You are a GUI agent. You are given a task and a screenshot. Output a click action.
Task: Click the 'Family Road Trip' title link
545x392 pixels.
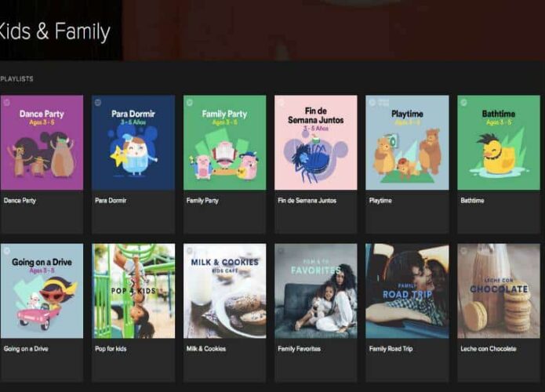pos(391,349)
